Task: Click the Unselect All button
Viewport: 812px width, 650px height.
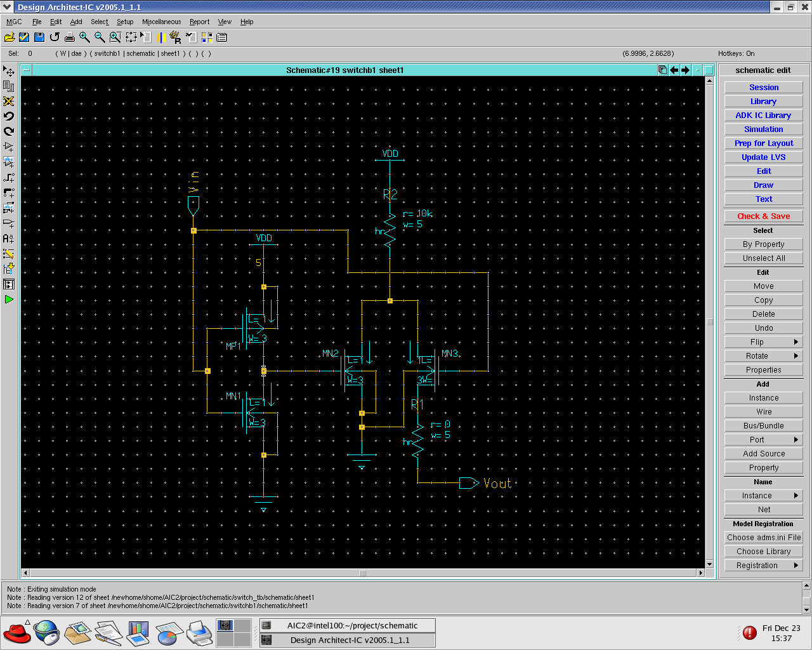Action: tap(763, 258)
